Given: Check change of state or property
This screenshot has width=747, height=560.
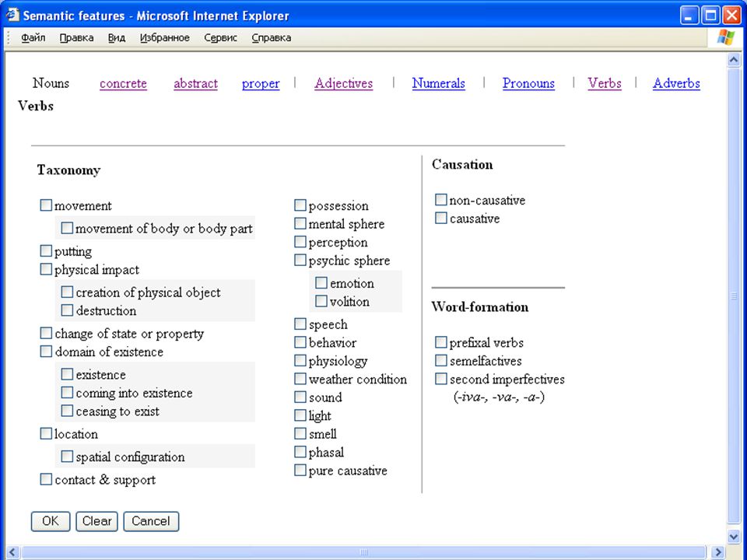Looking at the screenshot, I should (46, 333).
